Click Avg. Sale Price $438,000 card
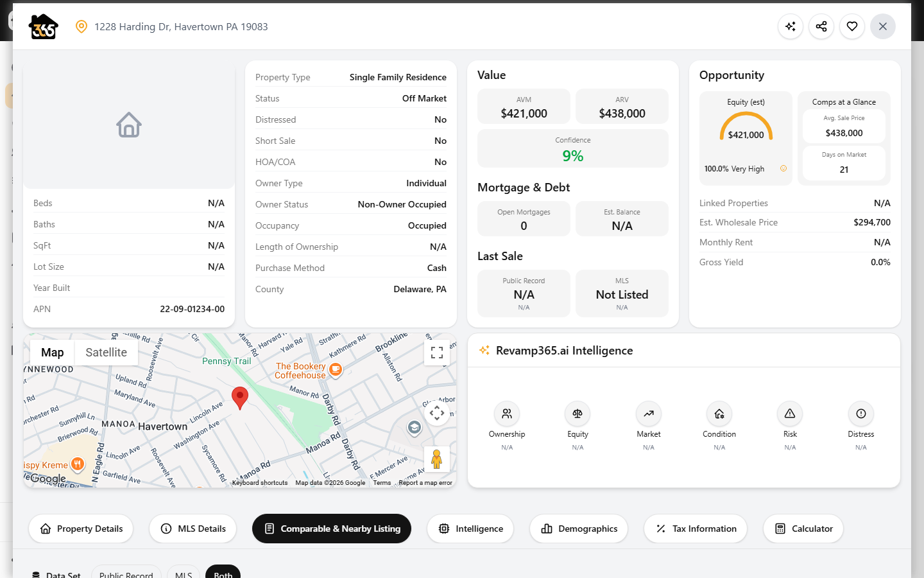 pos(844,126)
